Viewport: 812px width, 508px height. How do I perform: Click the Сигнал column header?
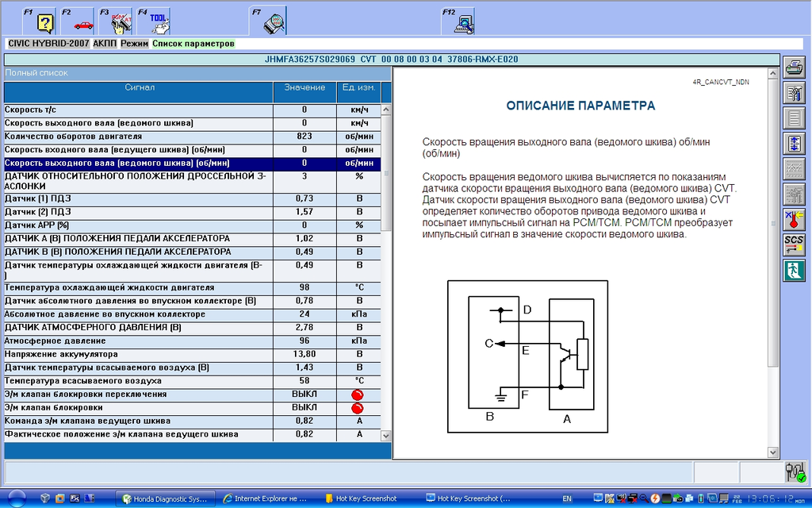139,92
